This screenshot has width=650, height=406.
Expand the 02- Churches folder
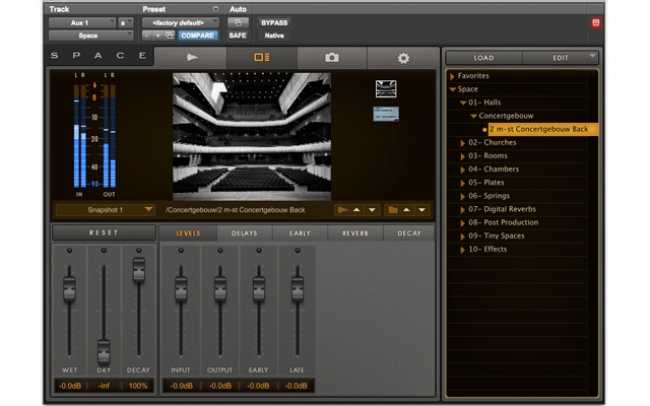coord(463,143)
